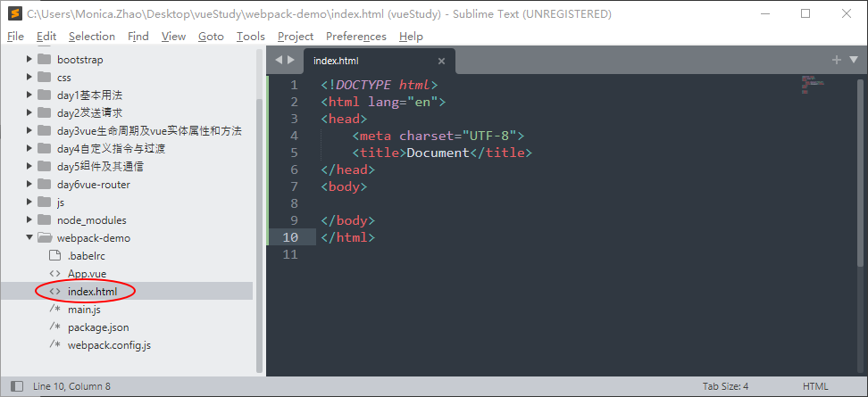Image resolution: width=868 pixels, height=397 pixels.
Task: Open the Edit menu
Action: 46,37
